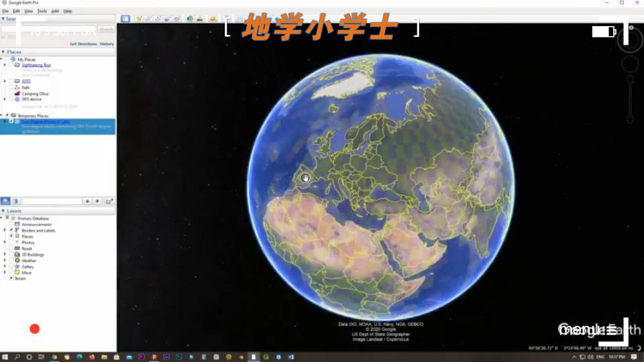This screenshot has width=644, height=362.
Task: Open the Edit menu
Action: (16, 11)
